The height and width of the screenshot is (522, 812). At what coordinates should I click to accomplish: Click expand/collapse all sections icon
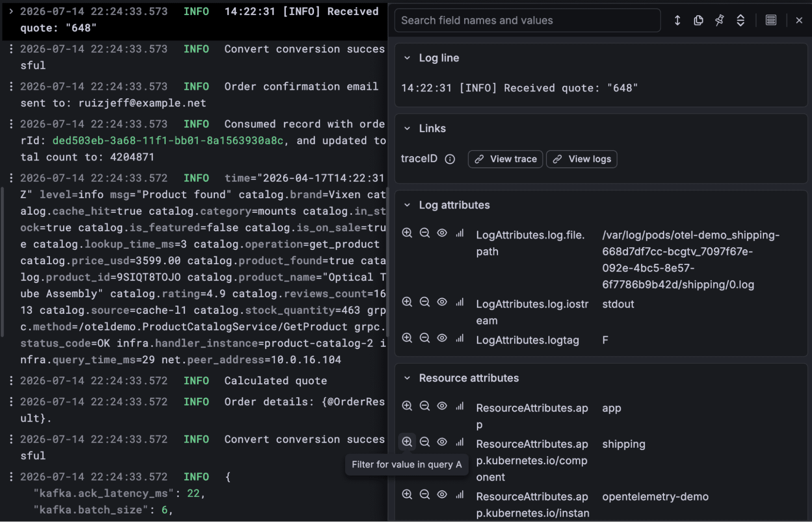click(x=741, y=20)
